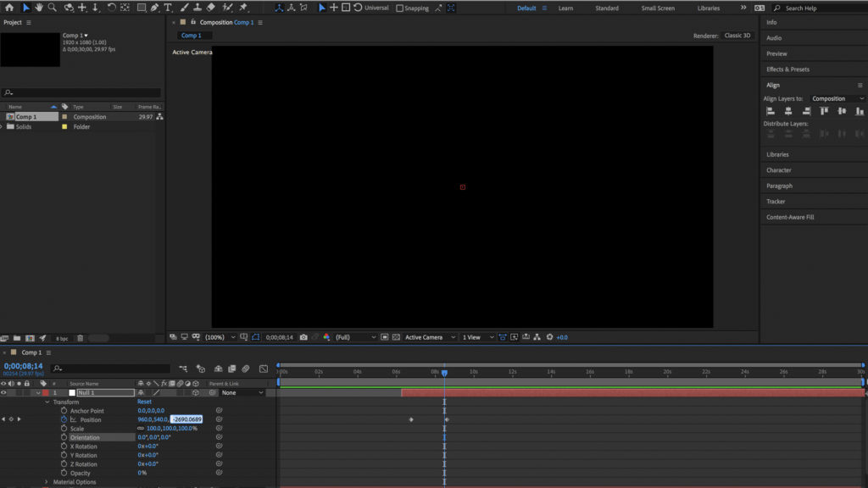Click the Classic 3D renderer button
The image size is (868, 488).
point(737,36)
